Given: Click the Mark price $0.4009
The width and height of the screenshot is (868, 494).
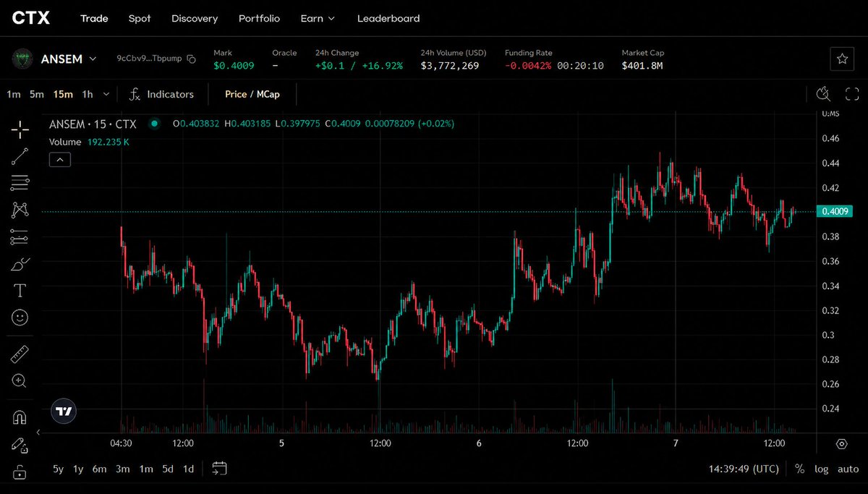Looking at the screenshot, I should [x=234, y=66].
